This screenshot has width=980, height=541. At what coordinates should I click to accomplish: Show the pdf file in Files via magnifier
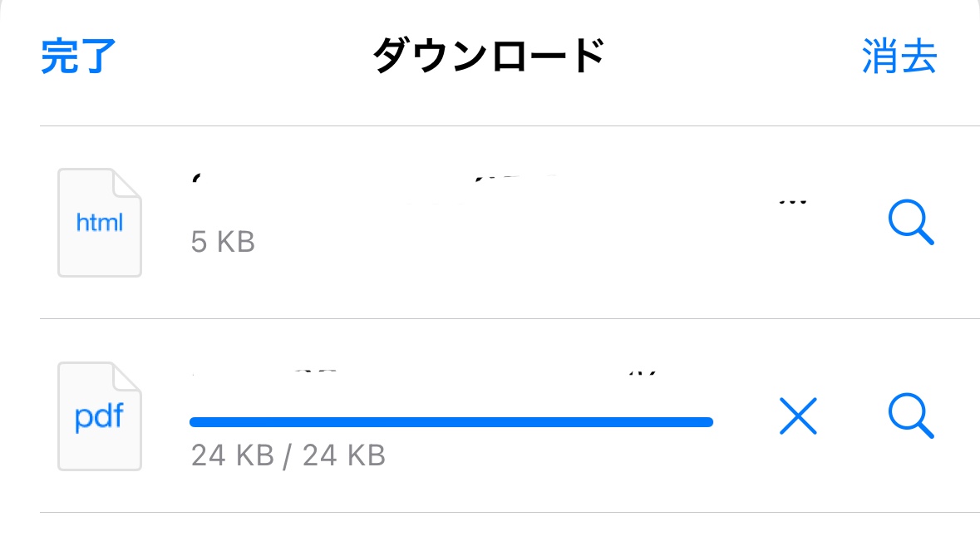(911, 416)
